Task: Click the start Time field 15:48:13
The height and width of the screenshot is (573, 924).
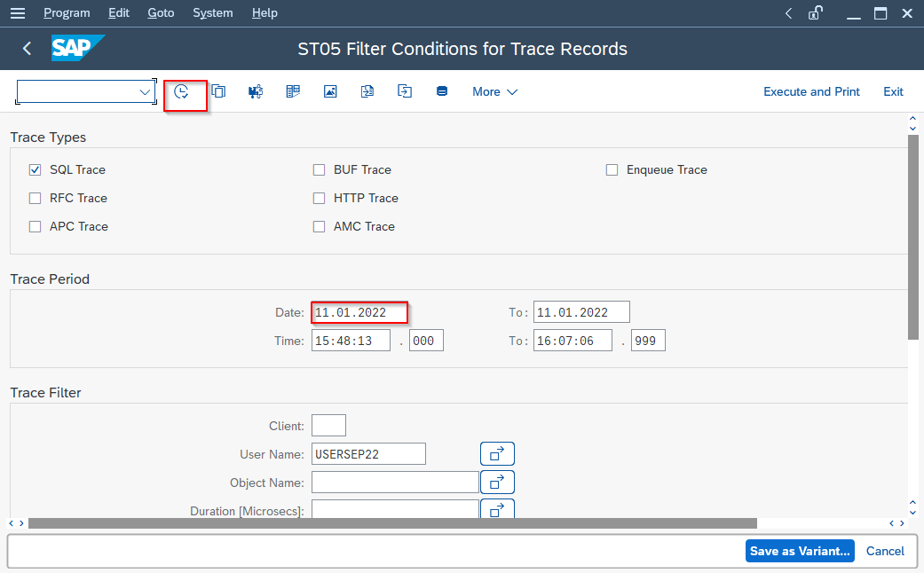Action: click(351, 341)
